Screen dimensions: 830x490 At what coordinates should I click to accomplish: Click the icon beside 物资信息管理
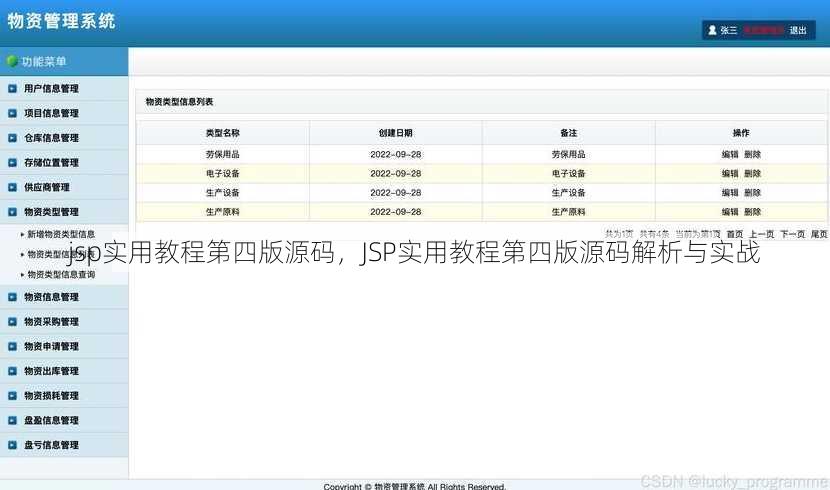(x=12, y=297)
